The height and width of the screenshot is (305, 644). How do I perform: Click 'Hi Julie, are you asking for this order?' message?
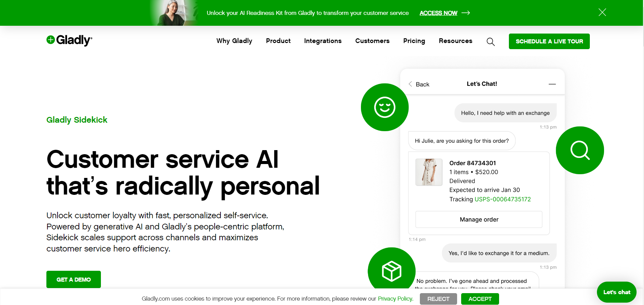point(462,141)
